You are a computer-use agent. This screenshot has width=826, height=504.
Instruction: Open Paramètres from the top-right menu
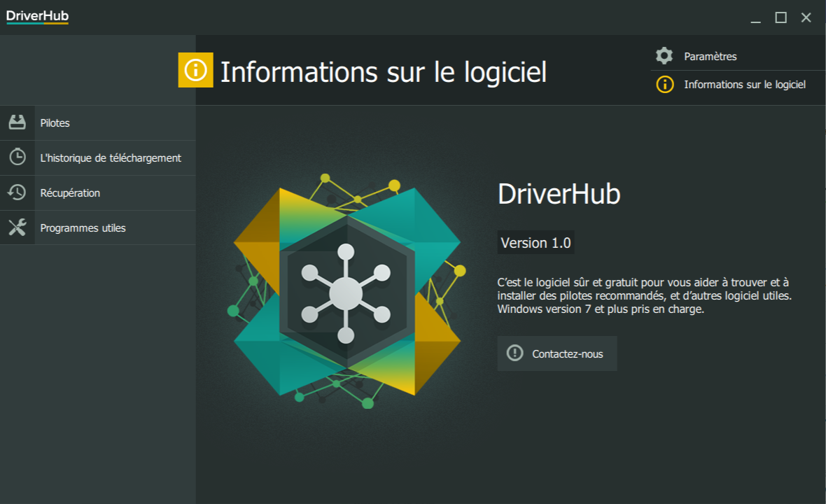tap(738, 56)
